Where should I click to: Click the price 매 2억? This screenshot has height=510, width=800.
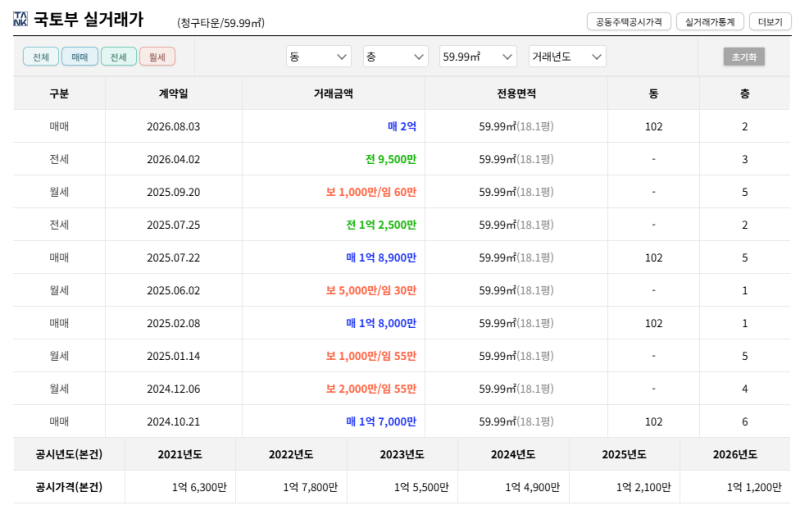pyautogui.click(x=402, y=126)
